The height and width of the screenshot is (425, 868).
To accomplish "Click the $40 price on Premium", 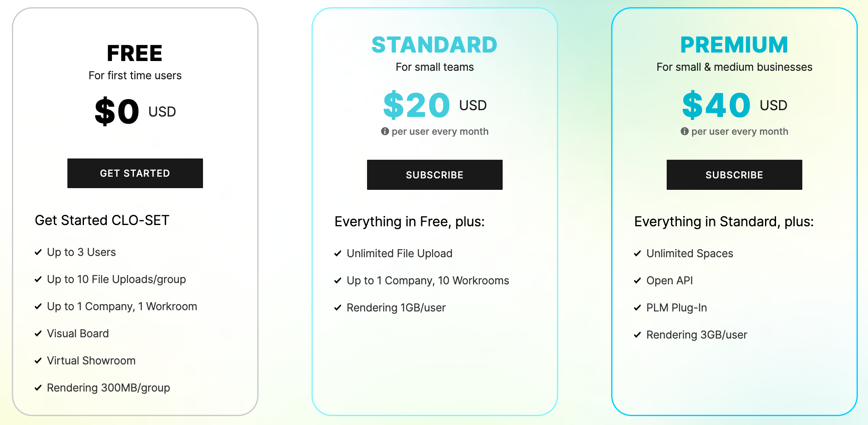I will 716,105.
